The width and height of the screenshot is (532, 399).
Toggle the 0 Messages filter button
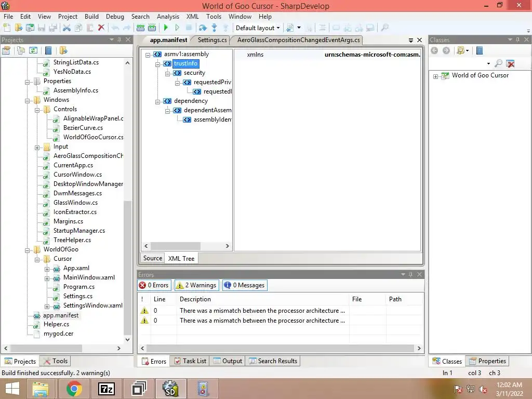tap(245, 285)
